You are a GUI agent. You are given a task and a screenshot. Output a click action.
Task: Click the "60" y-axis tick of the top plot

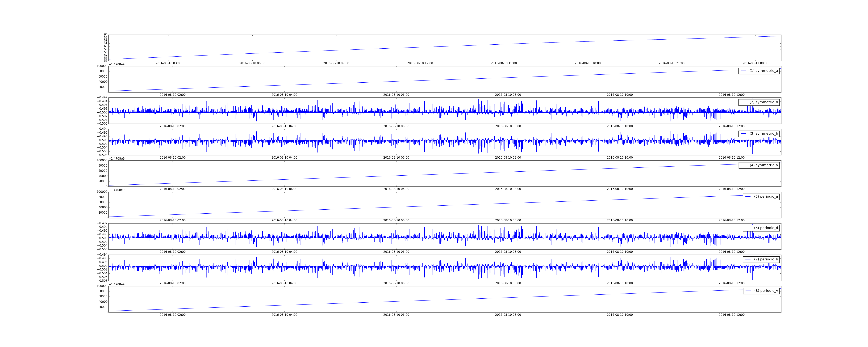tap(106, 46)
